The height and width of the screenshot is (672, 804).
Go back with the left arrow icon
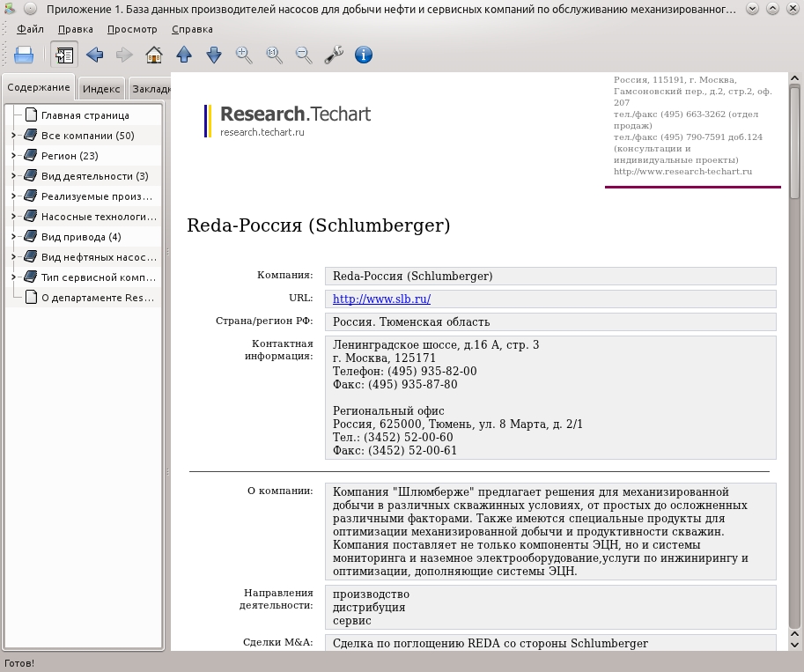94,55
